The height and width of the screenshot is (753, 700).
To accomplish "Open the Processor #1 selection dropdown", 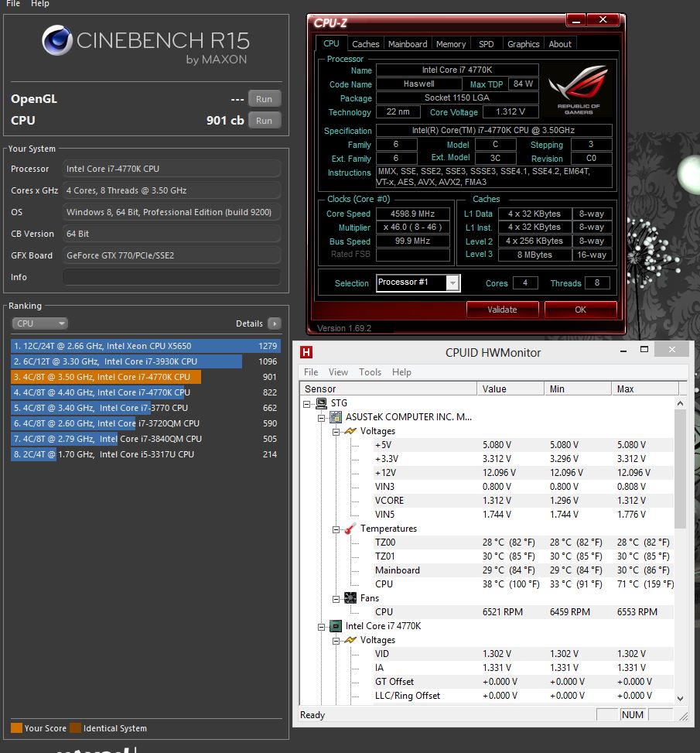I will (452, 283).
